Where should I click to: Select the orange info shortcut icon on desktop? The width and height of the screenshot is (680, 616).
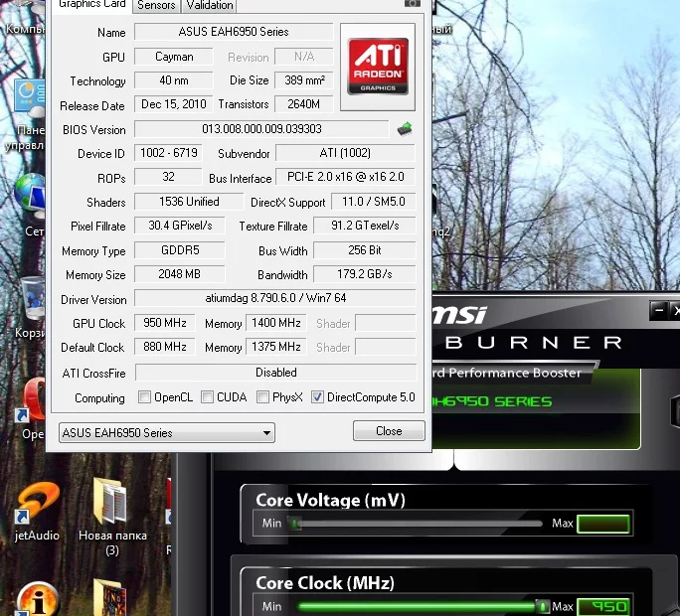point(38,599)
